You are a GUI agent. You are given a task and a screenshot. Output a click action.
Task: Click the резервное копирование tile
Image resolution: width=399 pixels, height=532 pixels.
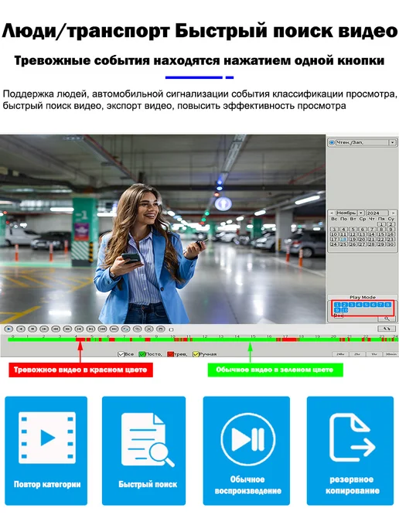(350, 451)
